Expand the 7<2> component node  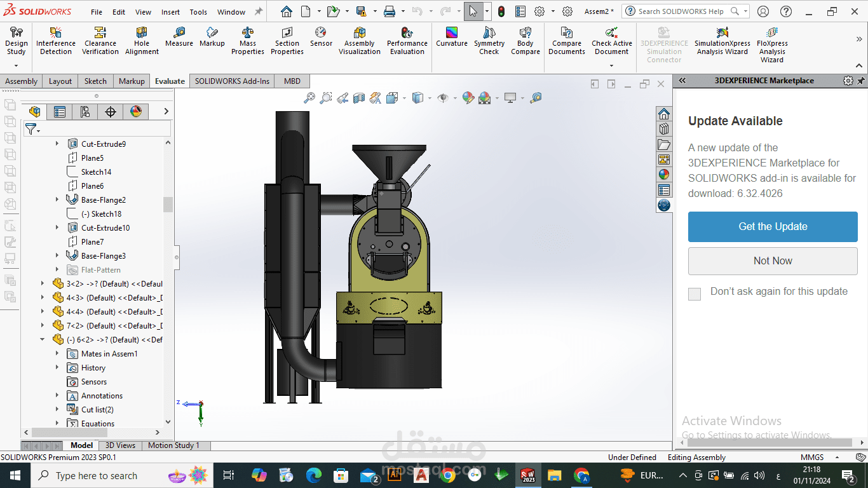pos(43,326)
